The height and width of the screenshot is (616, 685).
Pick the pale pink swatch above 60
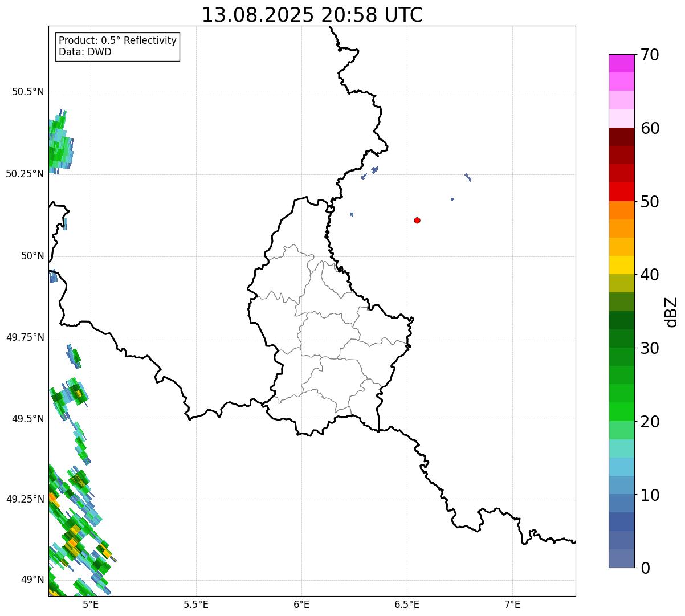(621, 119)
